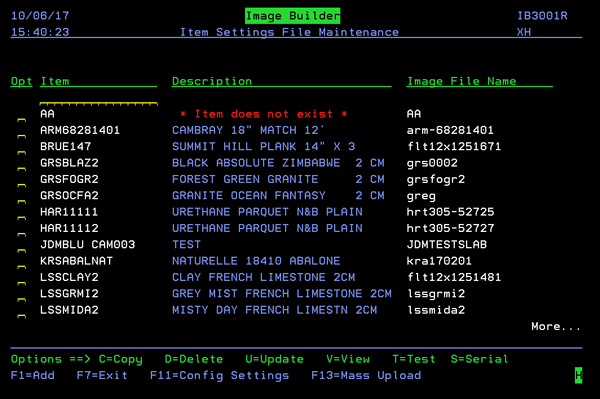Click the green cursor block indicator
The height and width of the screenshot is (399, 600).
[x=579, y=375]
